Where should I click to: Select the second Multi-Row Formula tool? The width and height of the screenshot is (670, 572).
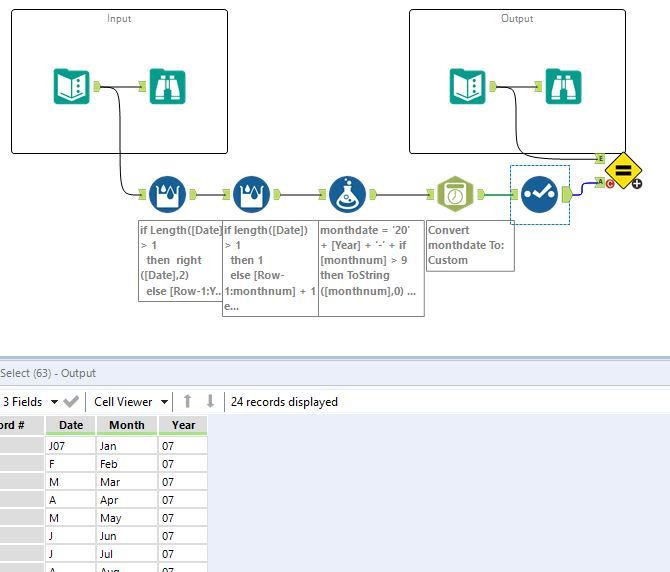click(x=252, y=194)
